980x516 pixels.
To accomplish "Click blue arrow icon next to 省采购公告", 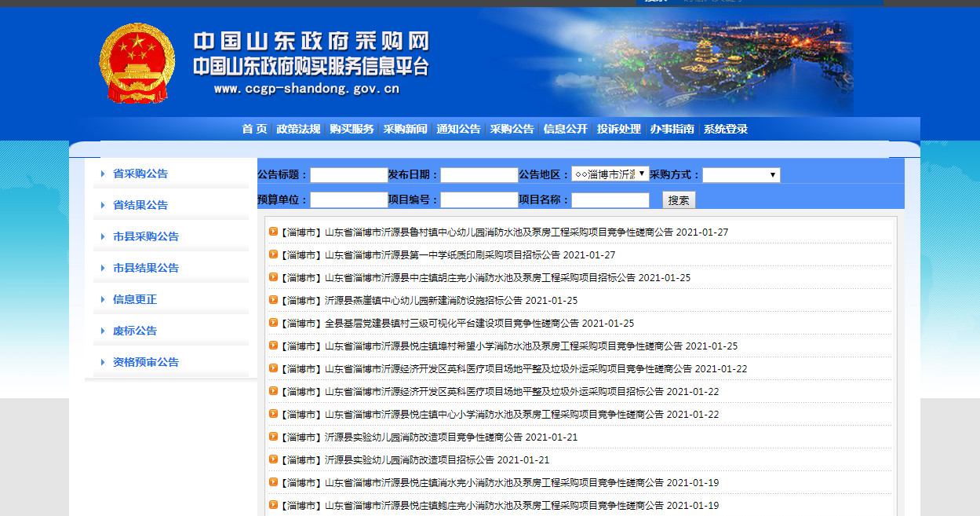I will point(103,174).
